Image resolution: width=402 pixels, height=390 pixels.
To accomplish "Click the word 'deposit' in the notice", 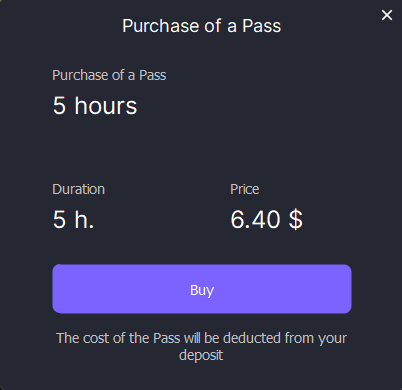I will point(201,355).
